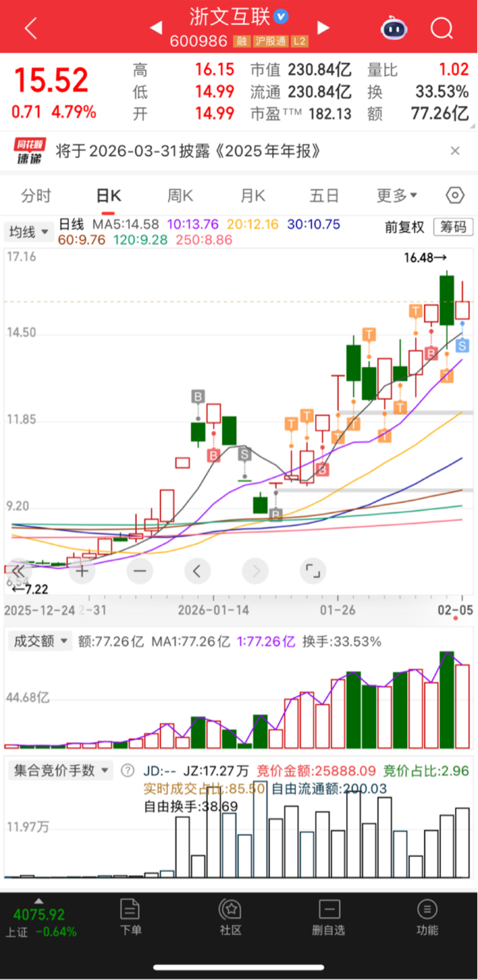Tap the 7.22 low price marker
The image size is (478, 980).
[x=30, y=589]
